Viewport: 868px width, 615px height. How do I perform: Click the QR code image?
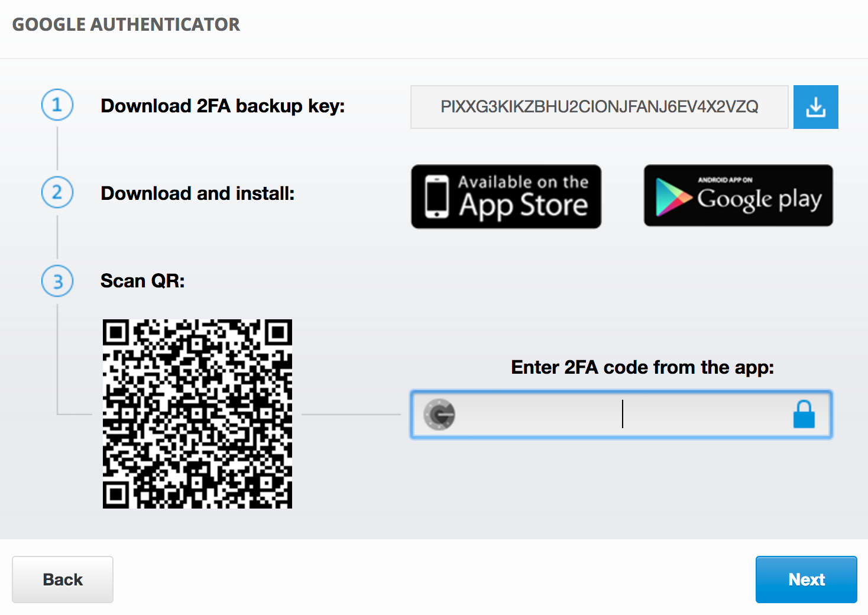coord(197,414)
